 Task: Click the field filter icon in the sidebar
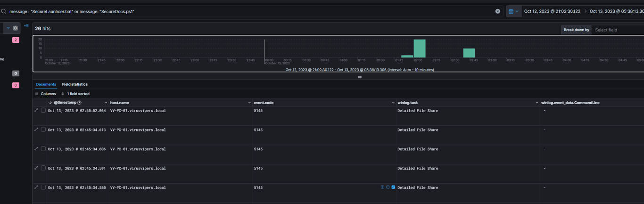tap(8, 28)
